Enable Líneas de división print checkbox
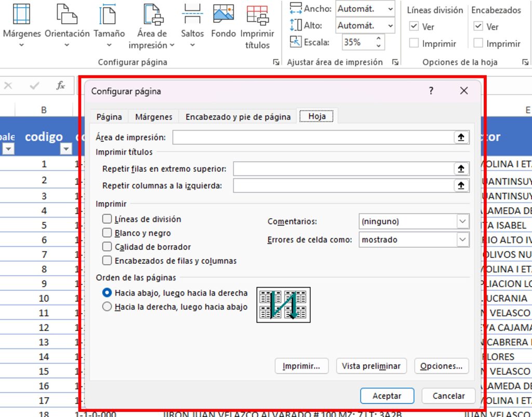 (x=107, y=219)
